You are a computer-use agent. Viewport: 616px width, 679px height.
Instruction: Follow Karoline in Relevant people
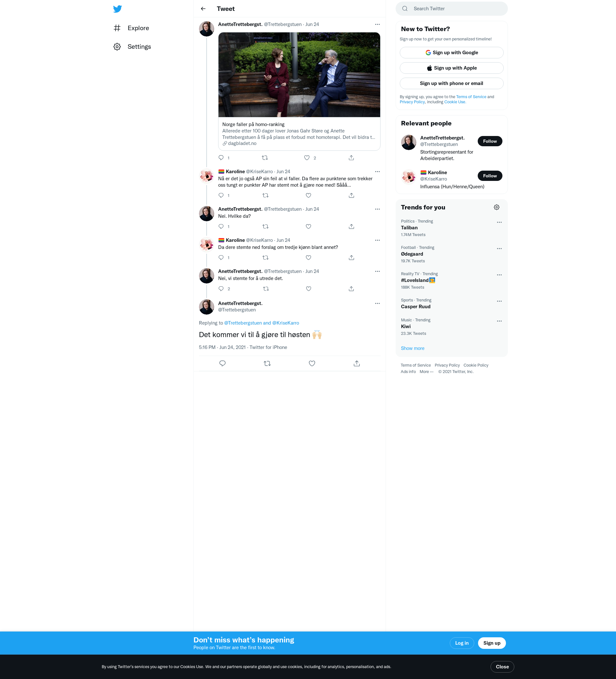point(490,176)
